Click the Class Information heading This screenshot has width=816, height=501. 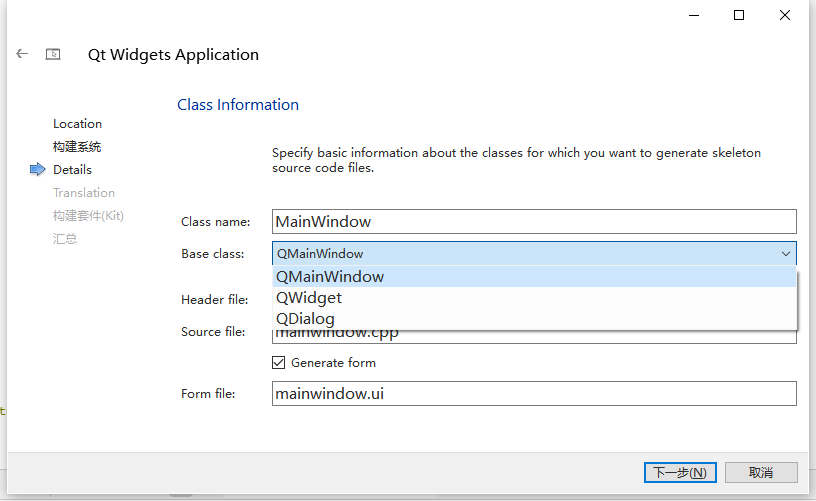tap(238, 105)
